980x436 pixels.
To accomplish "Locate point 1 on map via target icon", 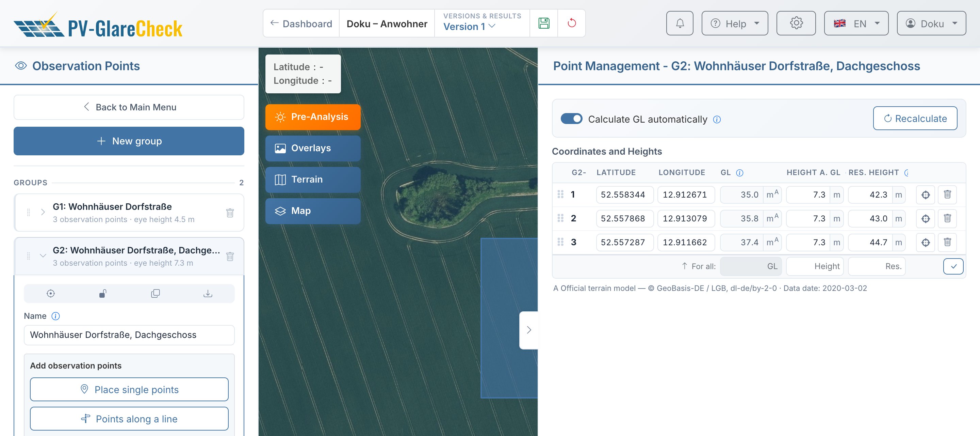I will (925, 195).
